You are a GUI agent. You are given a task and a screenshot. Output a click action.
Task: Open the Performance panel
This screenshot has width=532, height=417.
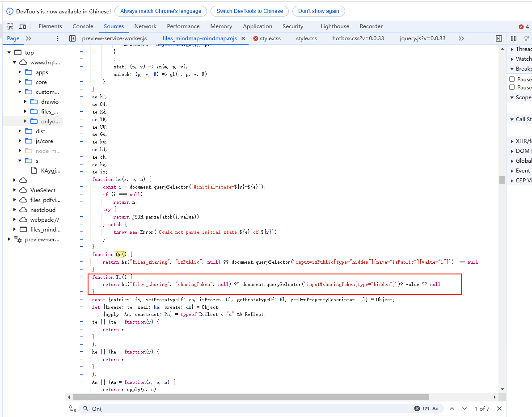tap(183, 26)
